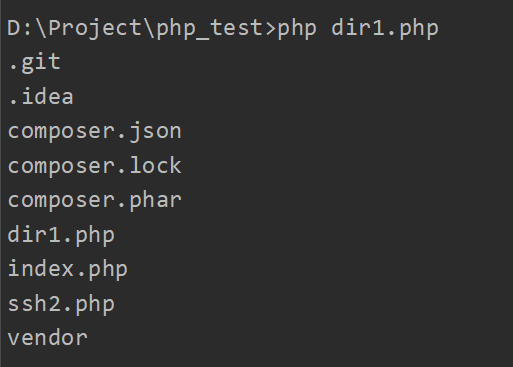Click the D: drive letter in the prompt

21,28
